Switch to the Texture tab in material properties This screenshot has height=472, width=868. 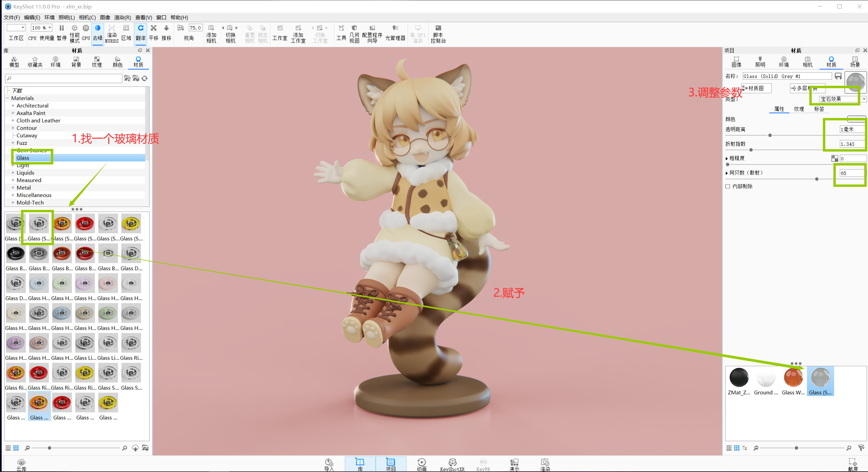799,109
